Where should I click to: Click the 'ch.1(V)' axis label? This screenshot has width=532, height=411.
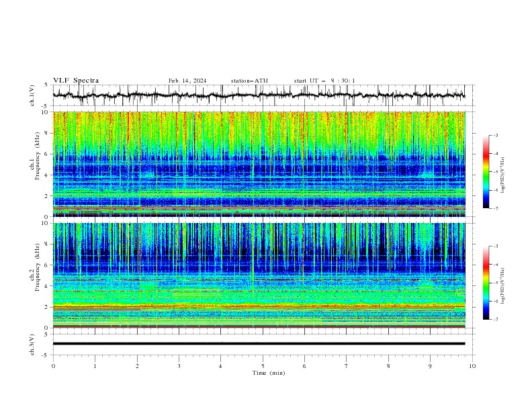tap(32, 95)
